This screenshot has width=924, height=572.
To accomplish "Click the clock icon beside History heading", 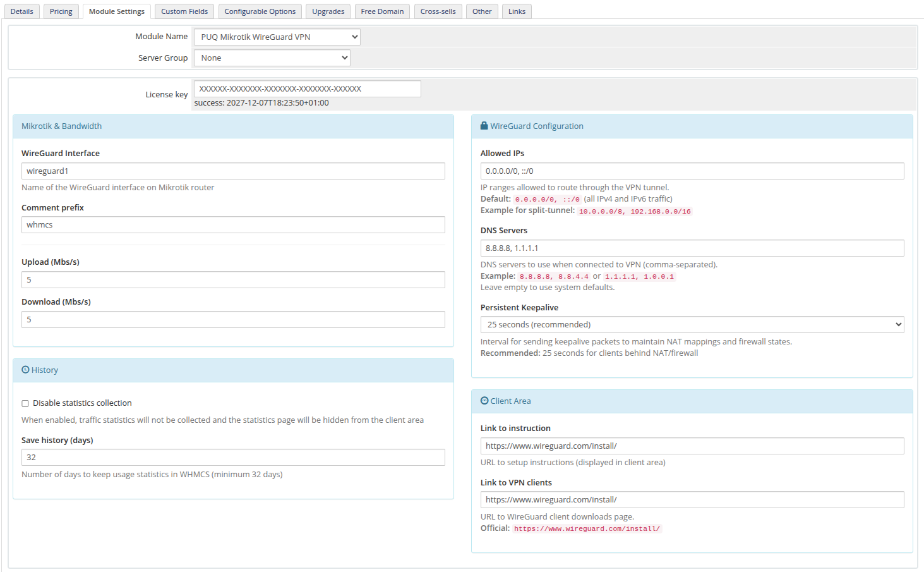I will (x=25, y=370).
